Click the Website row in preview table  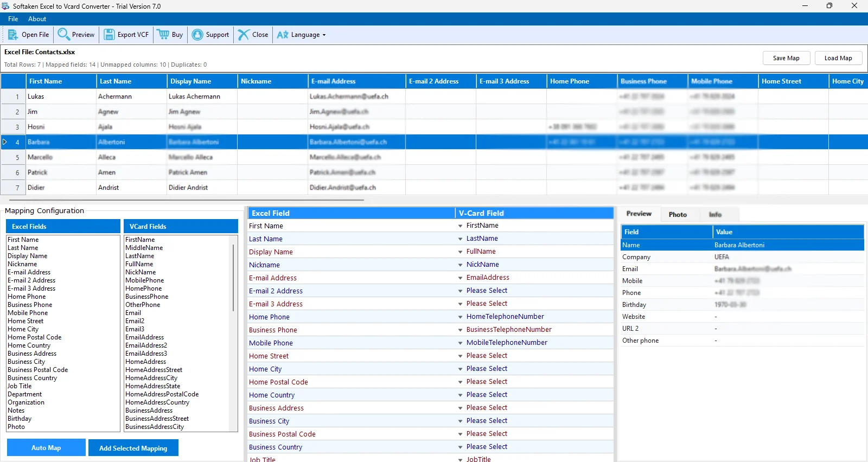(742, 317)
